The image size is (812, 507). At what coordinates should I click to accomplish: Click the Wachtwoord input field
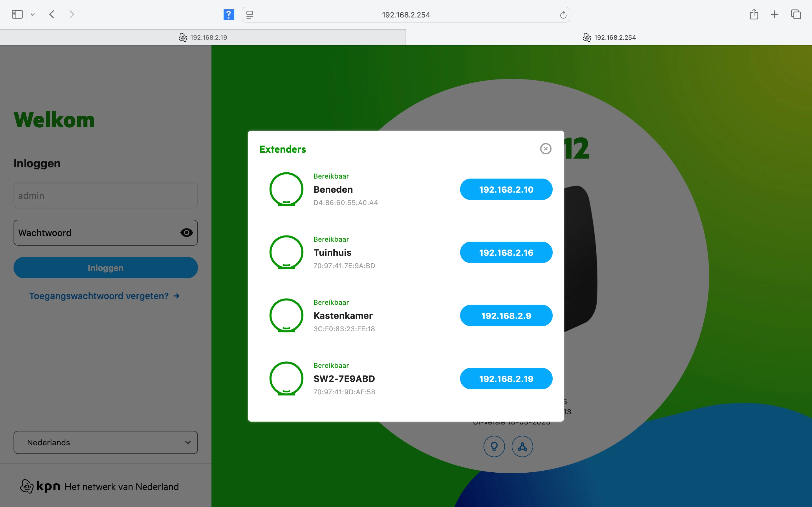pyautogui.click(x=96, y=233)
